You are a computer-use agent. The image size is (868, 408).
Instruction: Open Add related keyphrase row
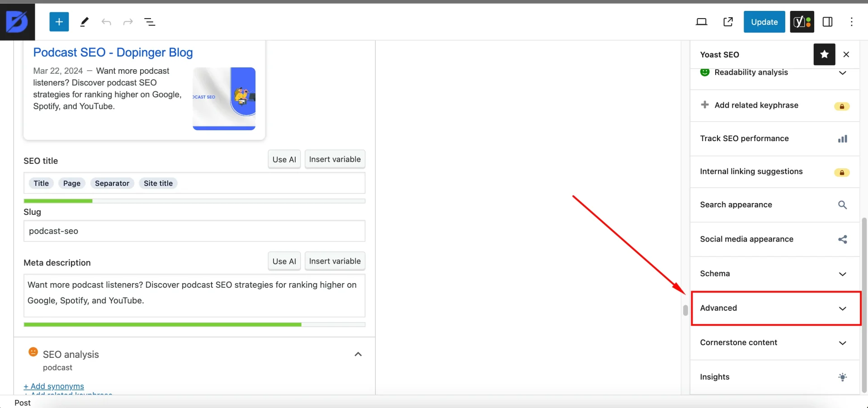tap(774, 105)
